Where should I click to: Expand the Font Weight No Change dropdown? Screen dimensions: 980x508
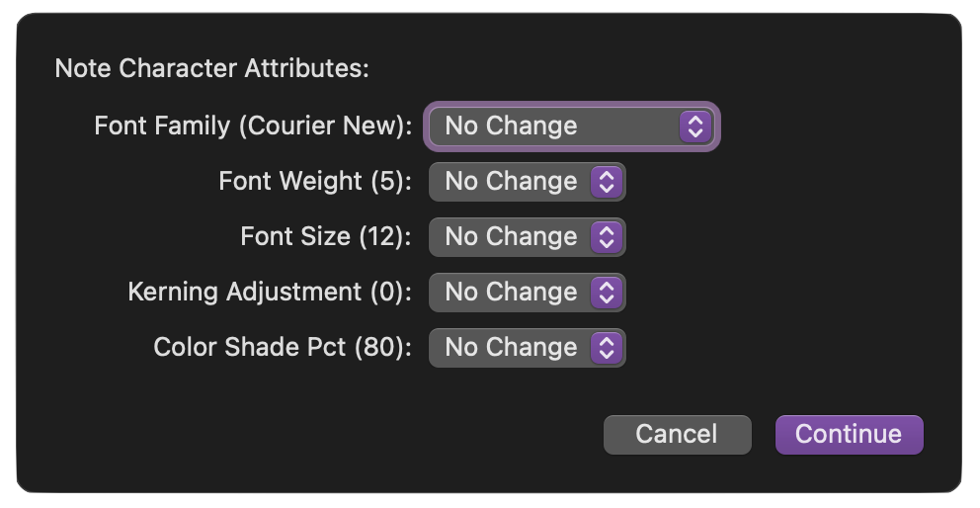(527, 182)
